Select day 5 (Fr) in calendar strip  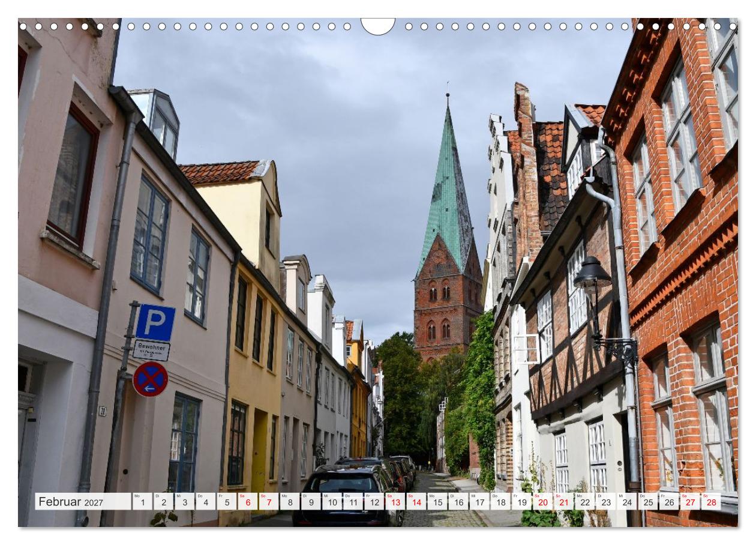226,502
